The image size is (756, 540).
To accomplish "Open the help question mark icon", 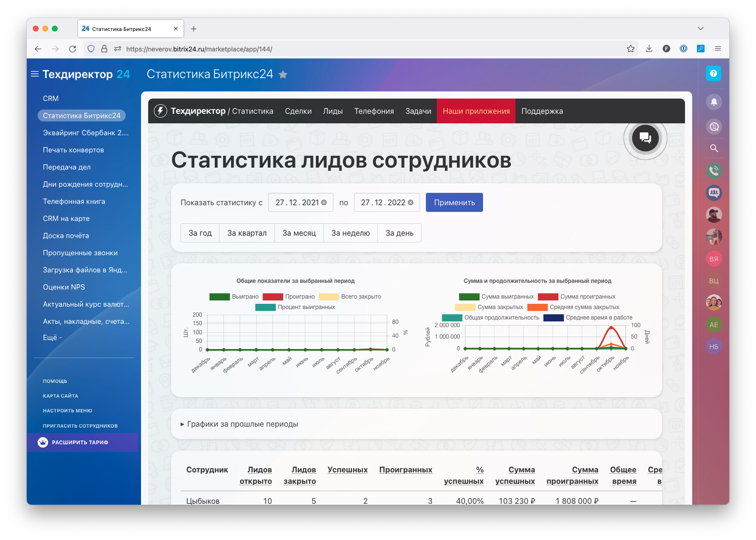I will [x=713, y=73].
